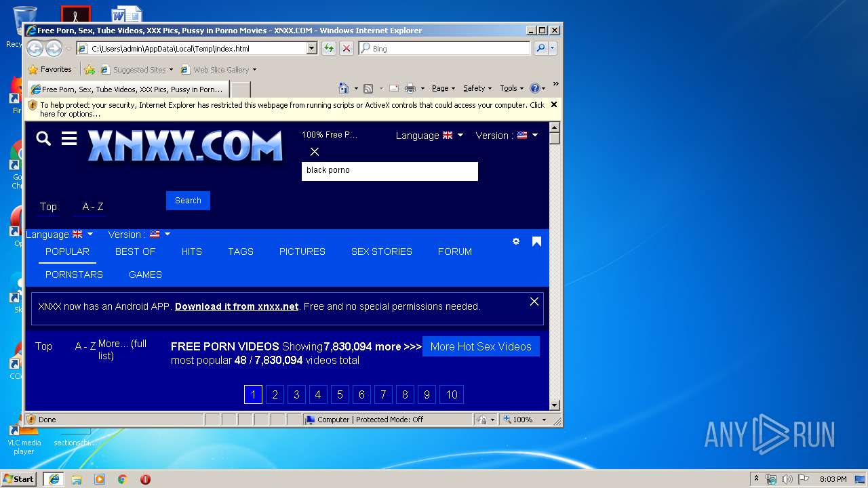
Task: Click the Help question mark icon
Action: click(x=534, y=88)
